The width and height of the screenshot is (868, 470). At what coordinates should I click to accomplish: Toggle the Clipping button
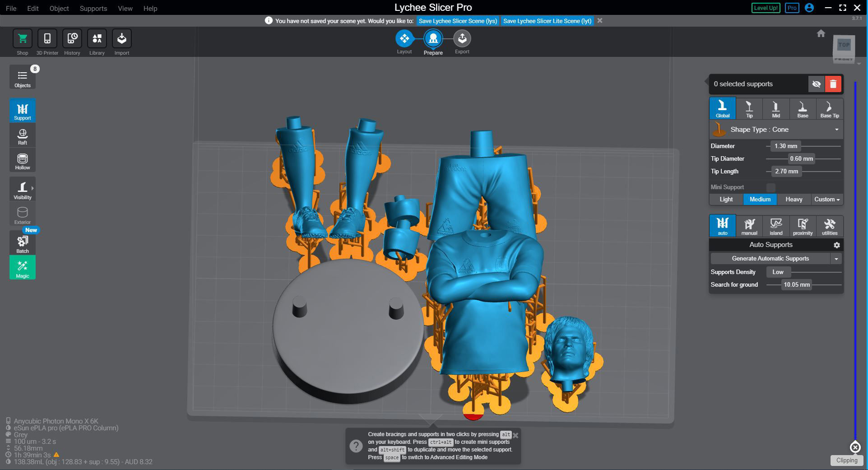click(847, 461)
